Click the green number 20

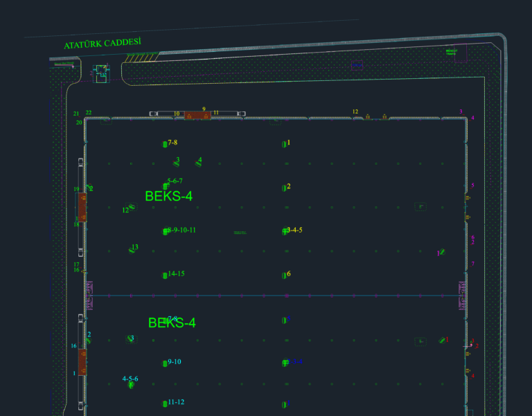pyautogui.click(x=79, y=123)
